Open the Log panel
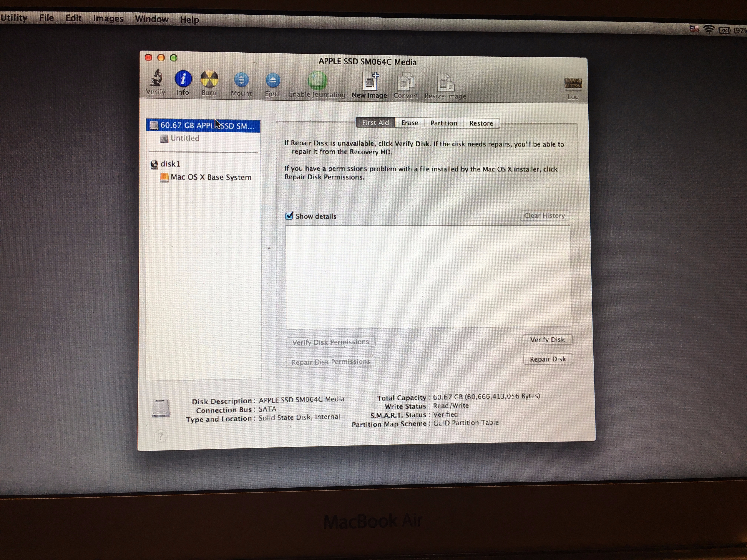The image size is (747, 560). [x=573, y=84]
